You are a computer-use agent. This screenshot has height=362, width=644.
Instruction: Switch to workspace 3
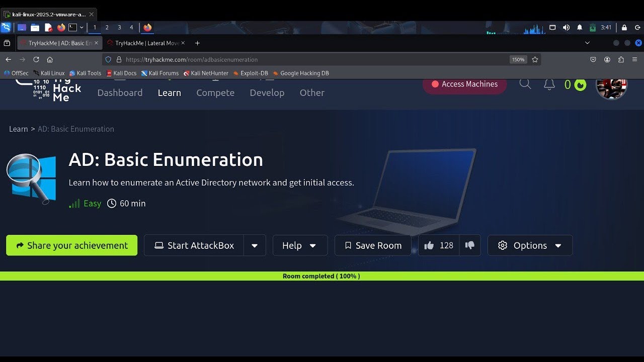point(119,28)
